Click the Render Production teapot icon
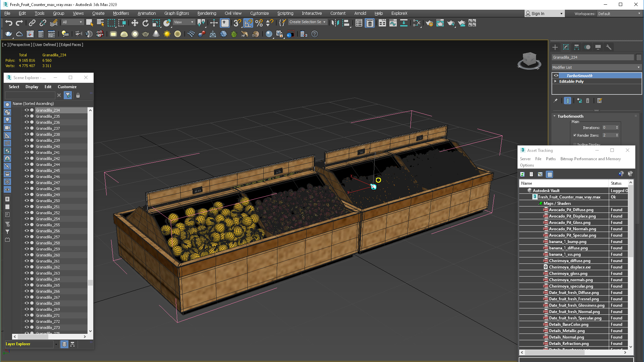644x362 pixels. tap(451, 23)
